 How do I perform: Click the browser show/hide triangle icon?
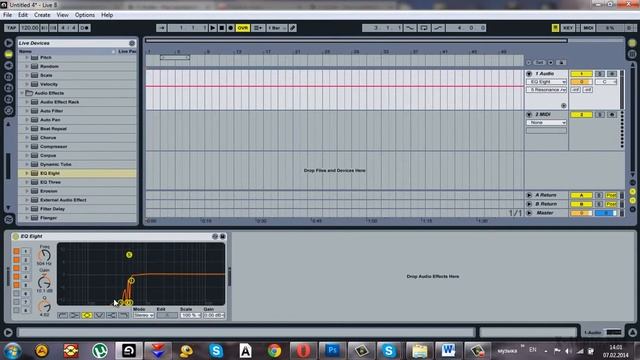pos(8,43)
